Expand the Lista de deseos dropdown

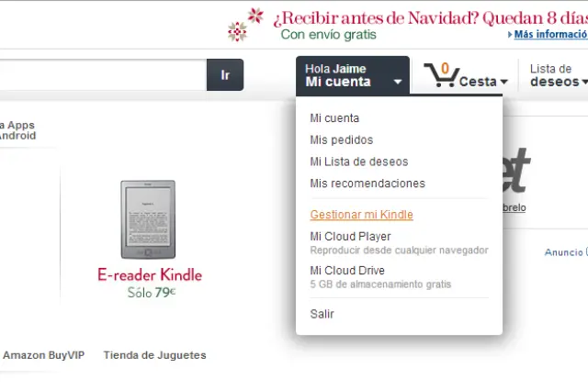[557, 75]
